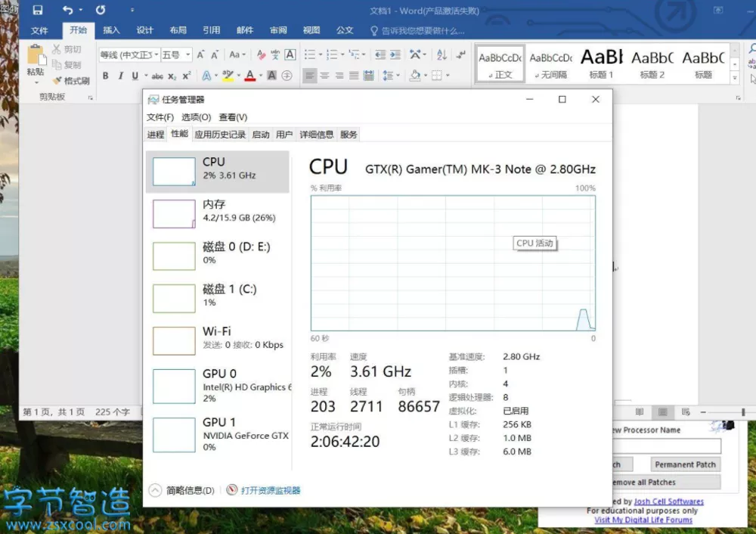This screenshot has height=534, width=756.
Task: Decrease the paragraph indent
Action: tap(380, 55)
